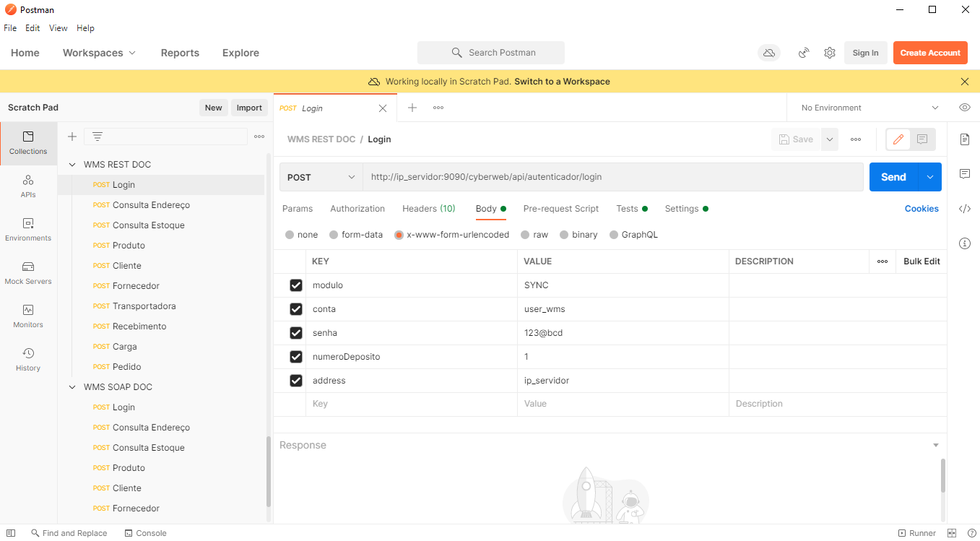Open the File menu
980x541 pixels.
tap(10, 28)
